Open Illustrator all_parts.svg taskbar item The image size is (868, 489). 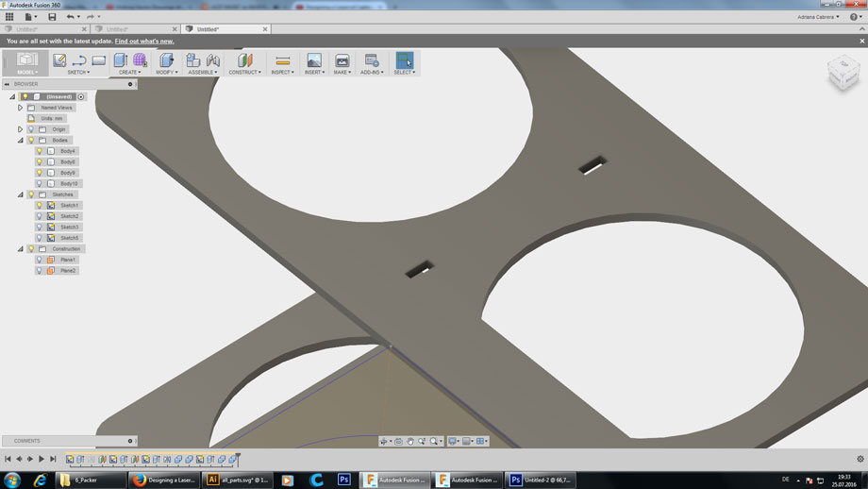coord(237,481)
